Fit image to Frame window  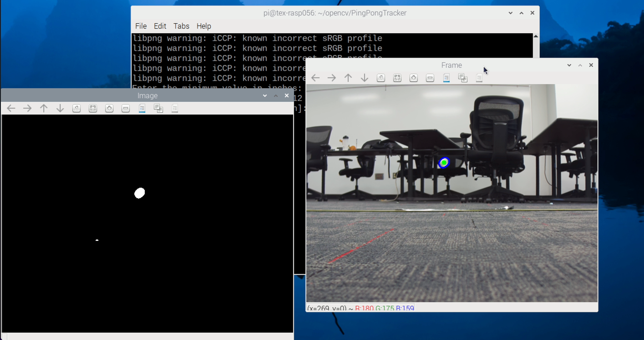397,78
